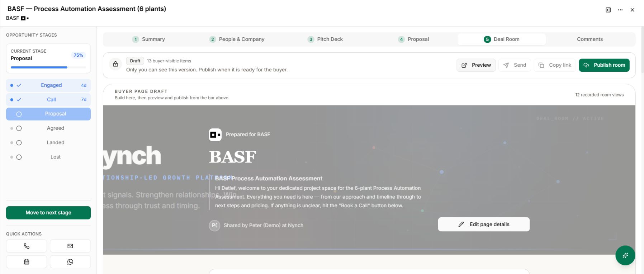The width and height of the screenshot is (644, 274).
Task: Open the calendar quick action
Action: tap(27, 262)
